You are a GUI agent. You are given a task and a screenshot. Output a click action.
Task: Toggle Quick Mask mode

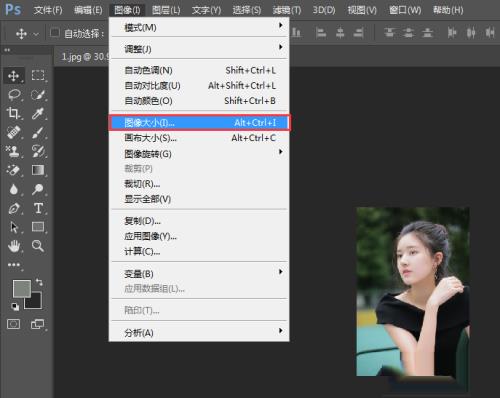tap(13, 324)
